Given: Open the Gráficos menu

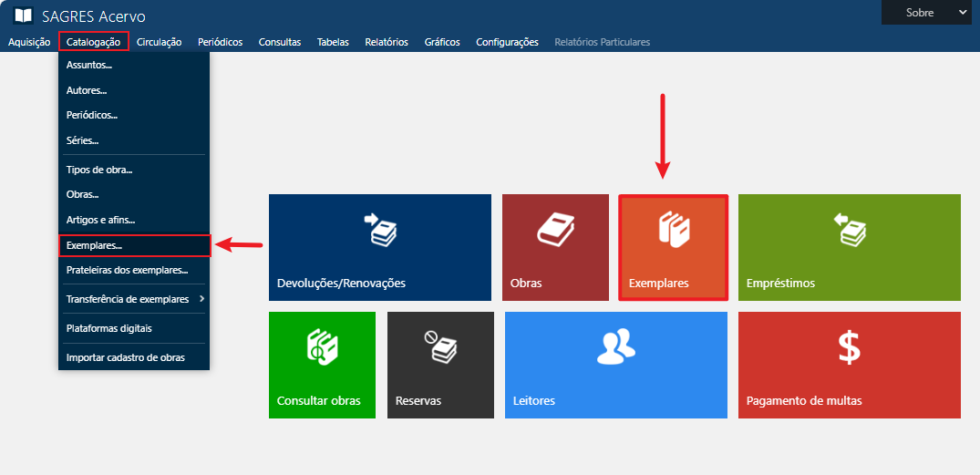Looking at the screenshot, I should pyautogui.click(x=442, y=42).
